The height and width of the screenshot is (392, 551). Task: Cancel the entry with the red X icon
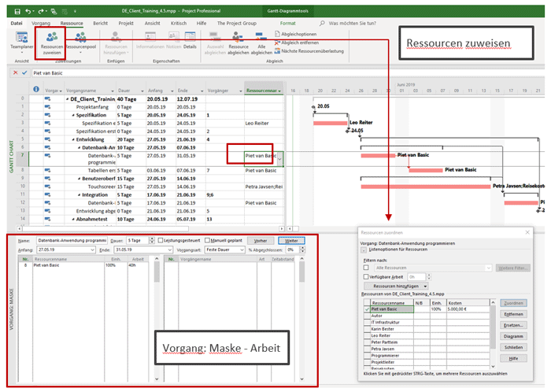15,73
